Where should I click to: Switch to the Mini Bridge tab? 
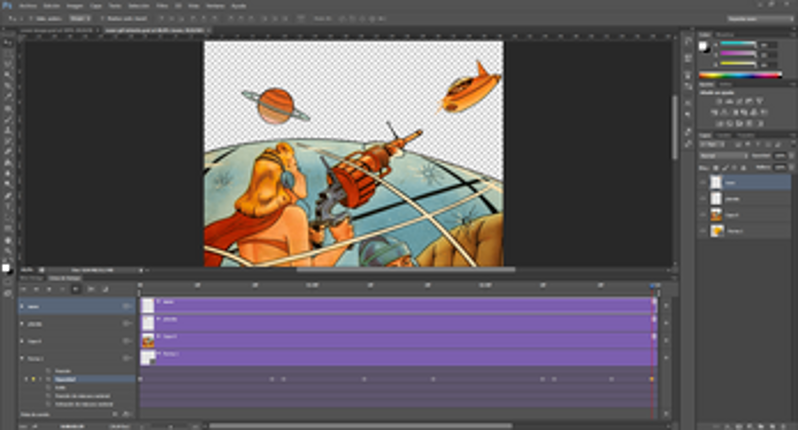(x=32, y=278)
